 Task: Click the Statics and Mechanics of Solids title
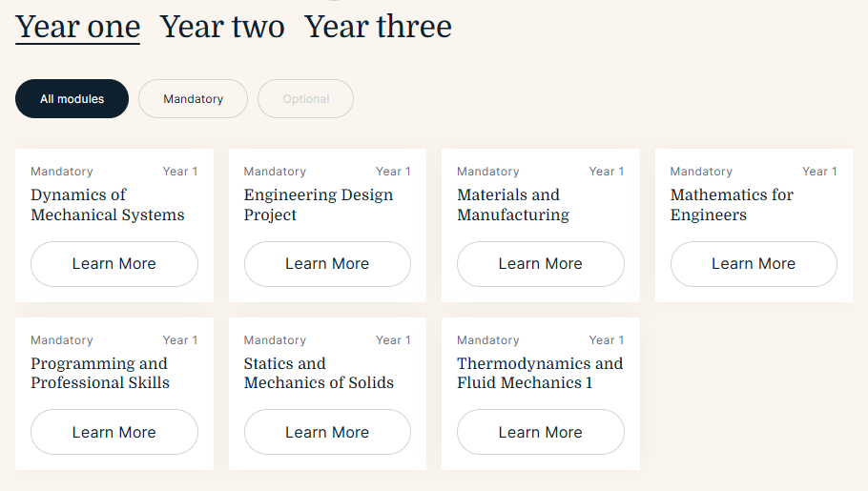(319, 373)
